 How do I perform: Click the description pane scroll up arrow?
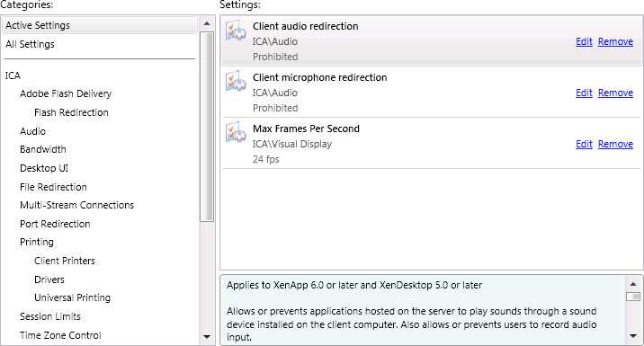[633, 284]
